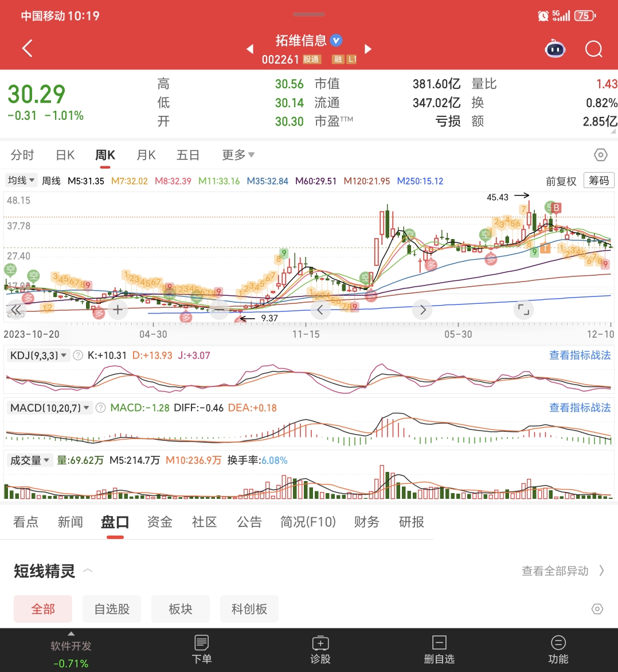Screen dimensions: 618x672
Task: Switch to 五日 tab
Action: click(x=188, y=155)
